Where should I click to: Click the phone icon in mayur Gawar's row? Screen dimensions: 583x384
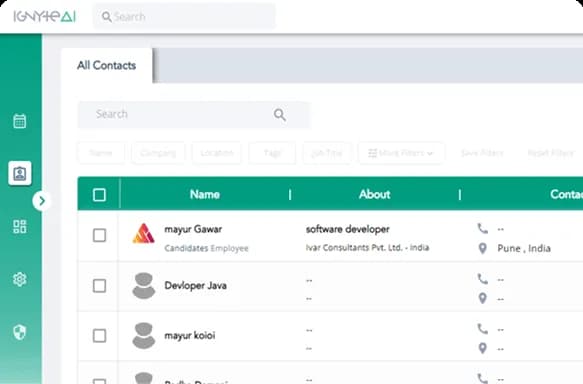point(483,228)
